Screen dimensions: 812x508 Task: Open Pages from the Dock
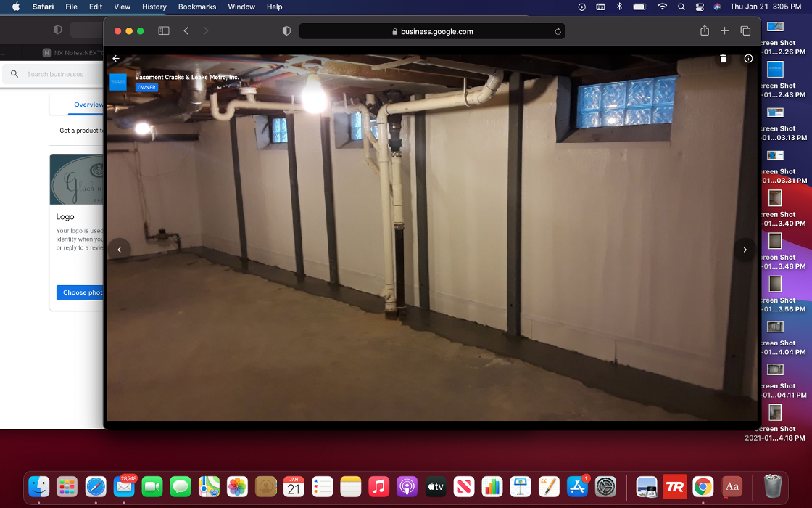(549, 487)
